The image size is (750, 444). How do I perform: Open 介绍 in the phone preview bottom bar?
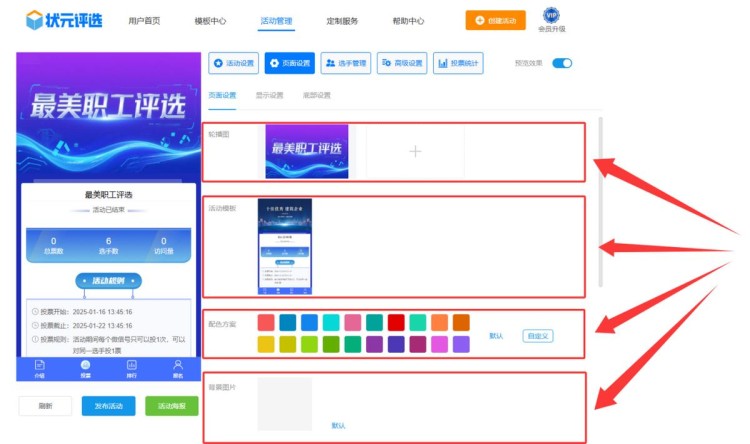click(x=40, y=368)
